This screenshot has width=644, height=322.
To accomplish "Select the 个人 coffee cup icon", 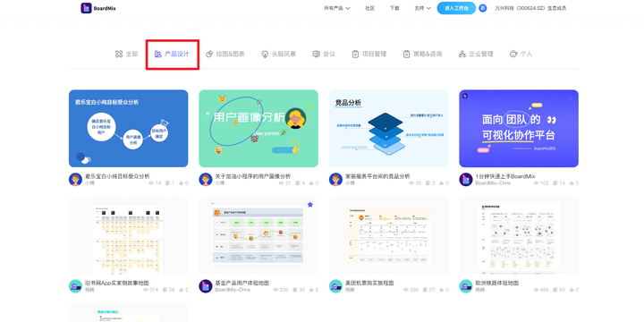I will [513, 54].
